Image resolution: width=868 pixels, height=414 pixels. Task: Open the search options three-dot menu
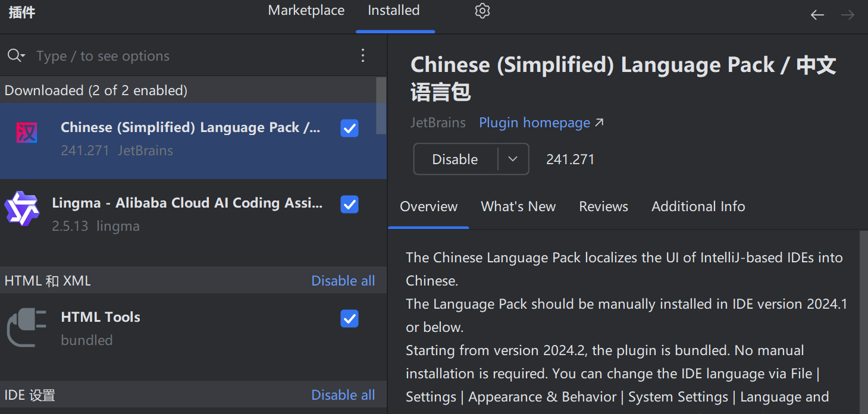363,56
